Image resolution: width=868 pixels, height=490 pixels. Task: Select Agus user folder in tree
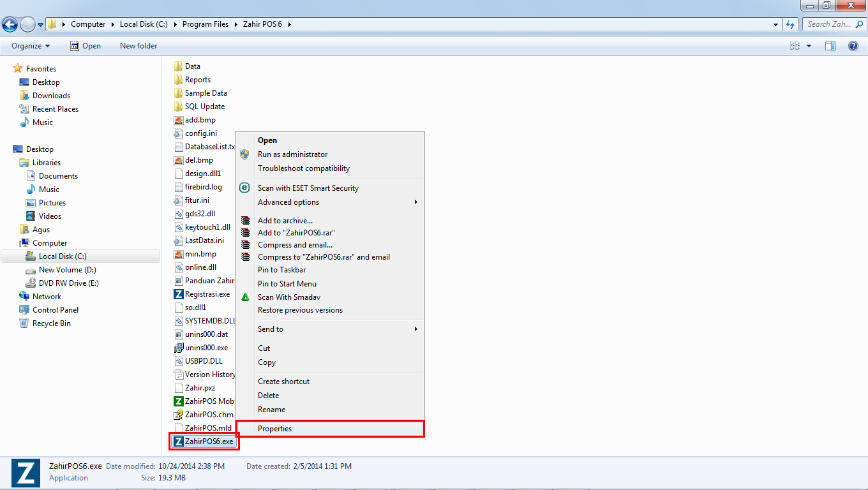[34, 230]
